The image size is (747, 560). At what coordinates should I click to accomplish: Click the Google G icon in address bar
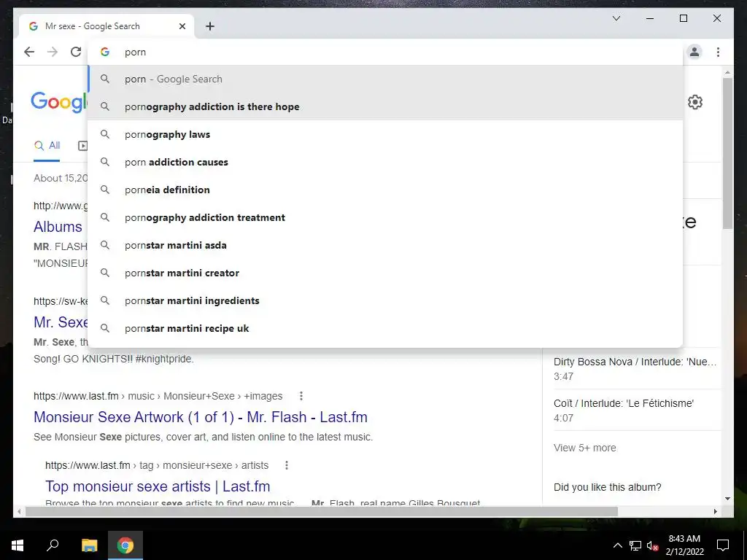(x=105, y=52)
